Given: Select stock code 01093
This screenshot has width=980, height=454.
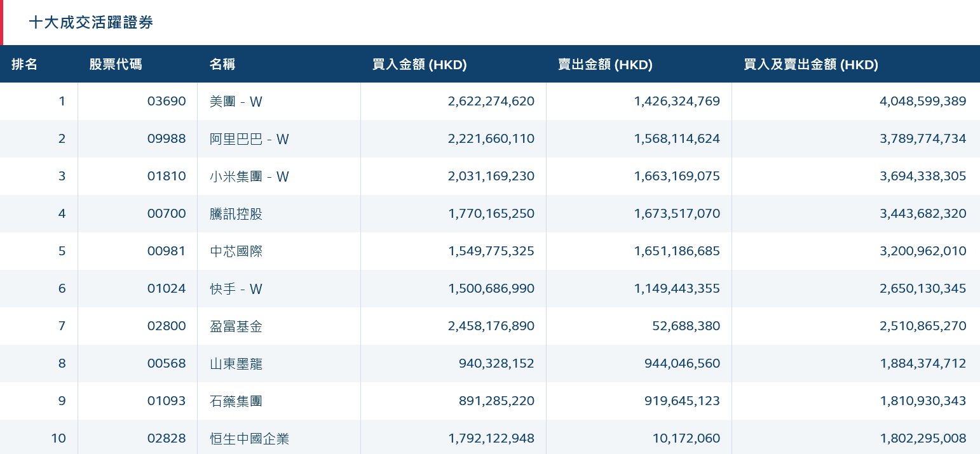Looking at the screenshot, I should coord(167,401).
